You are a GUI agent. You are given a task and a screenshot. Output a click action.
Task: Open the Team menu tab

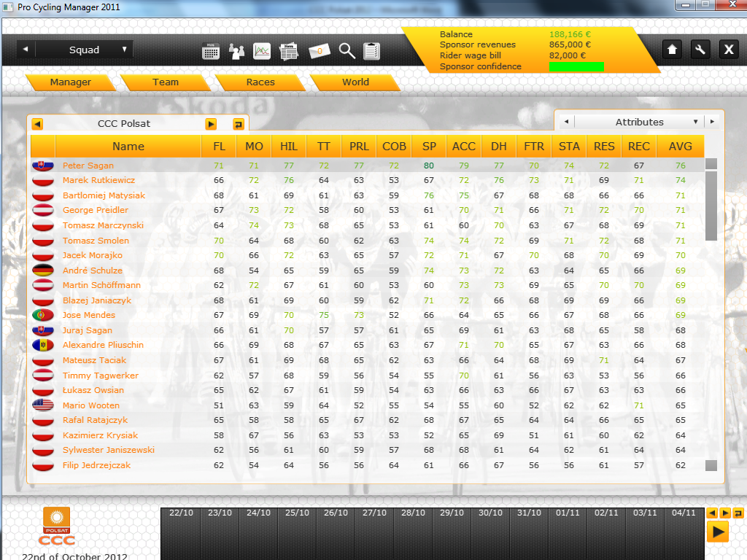(x=166, y=82)
